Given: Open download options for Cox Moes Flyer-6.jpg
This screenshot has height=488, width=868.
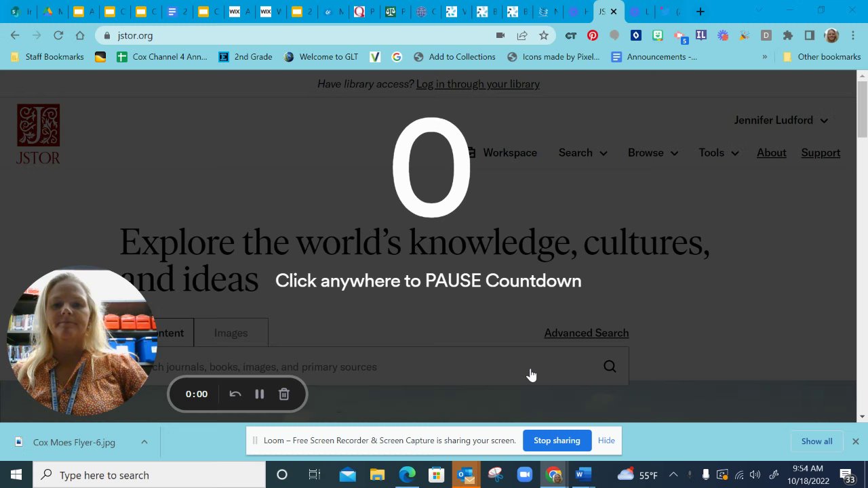Looking at the screenshot, I should pos(144,442).
